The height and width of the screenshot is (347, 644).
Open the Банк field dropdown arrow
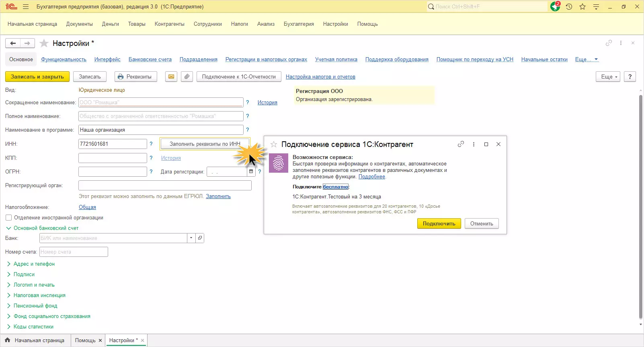(191, 238)
